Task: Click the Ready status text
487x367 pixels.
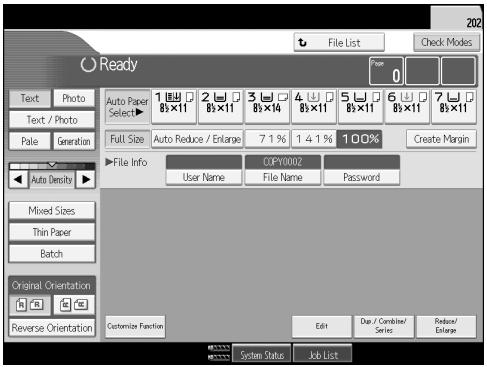Action: point(118,64)
